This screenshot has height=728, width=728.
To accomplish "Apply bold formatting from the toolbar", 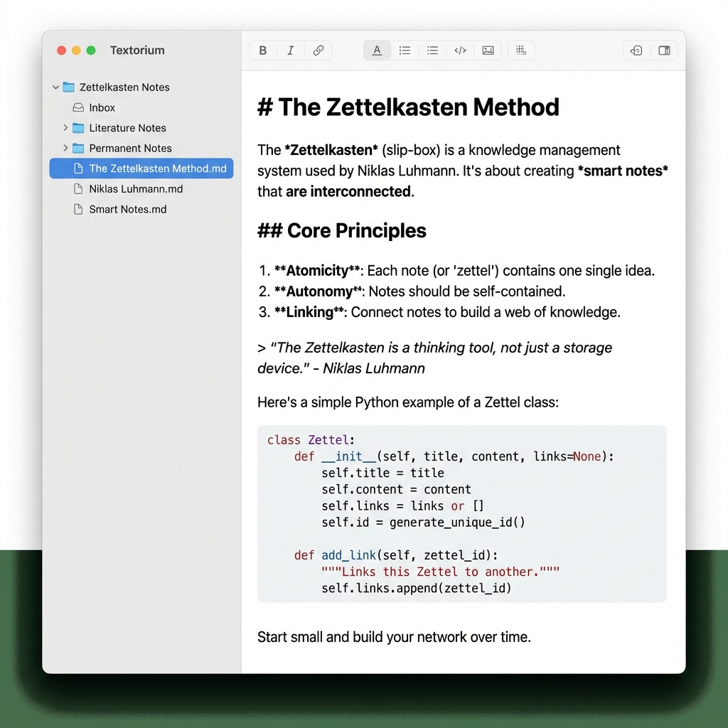I will click(x=262, y=50).
